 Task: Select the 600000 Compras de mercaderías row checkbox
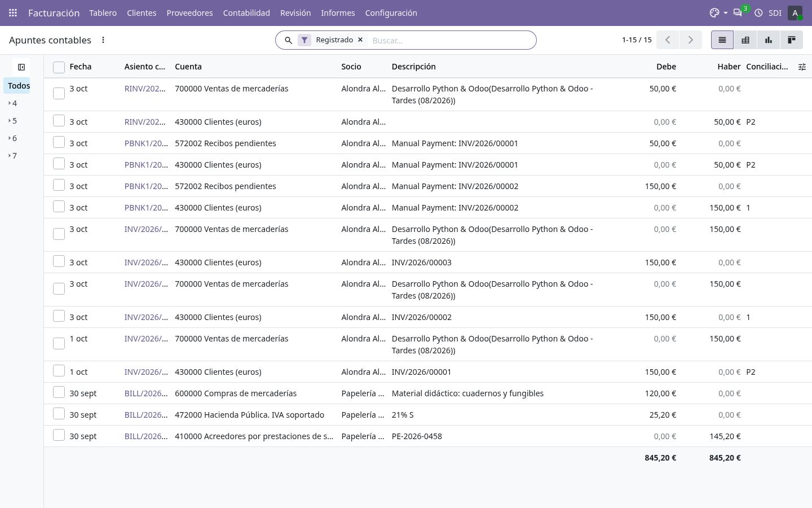click(59, 392)
